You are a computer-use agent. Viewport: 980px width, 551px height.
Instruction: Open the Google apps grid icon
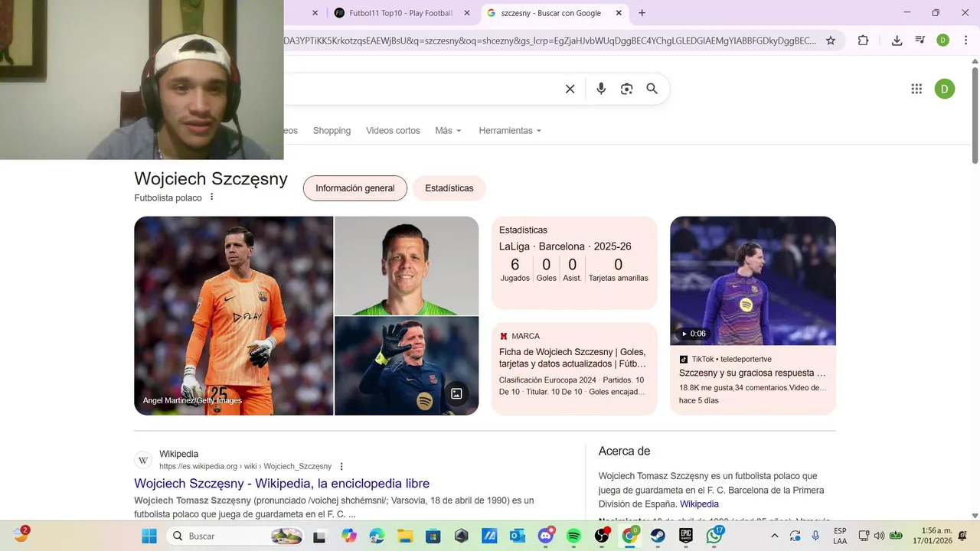(916, 89)
